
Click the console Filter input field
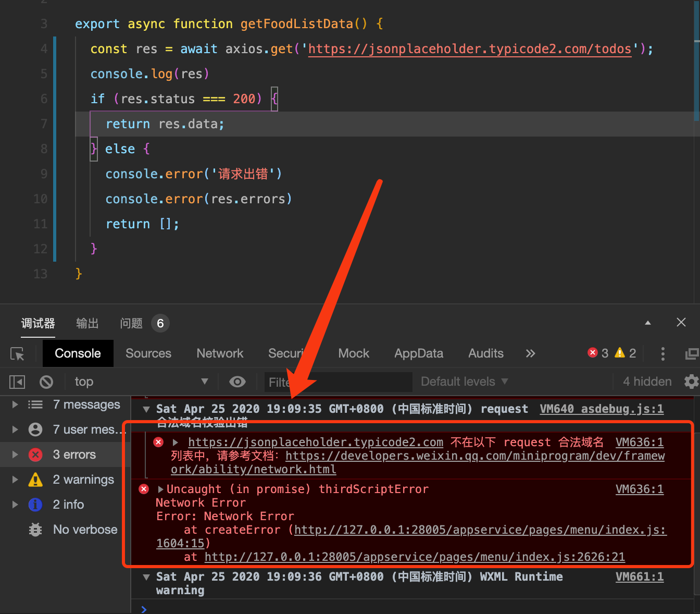point(339,382)
